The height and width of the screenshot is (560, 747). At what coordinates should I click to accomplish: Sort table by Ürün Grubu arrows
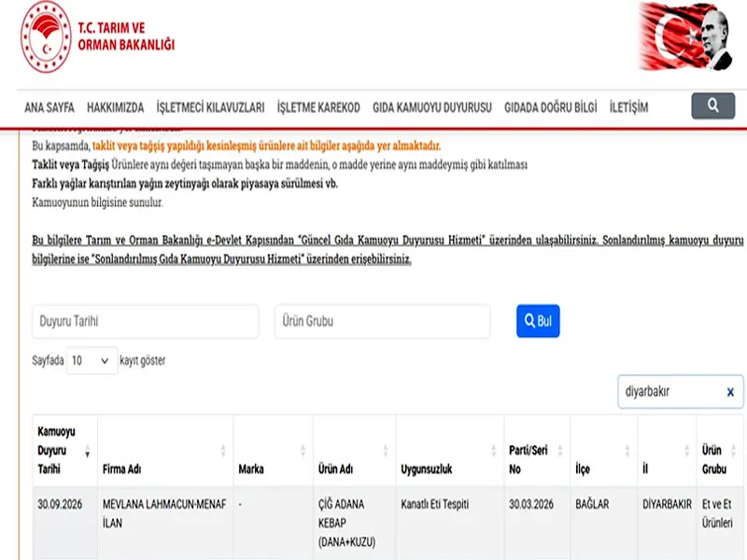tap(733, 451)
